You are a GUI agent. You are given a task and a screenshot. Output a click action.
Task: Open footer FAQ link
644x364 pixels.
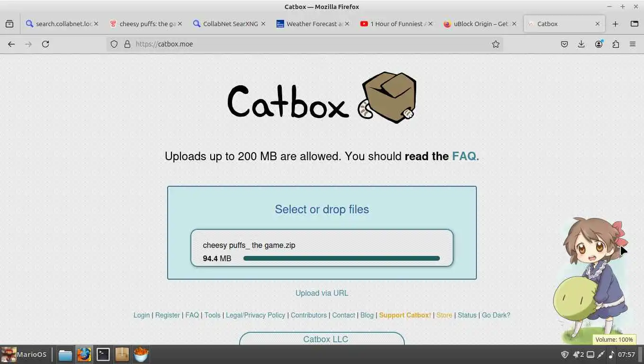pyautogui.click(x=192, y=315)
